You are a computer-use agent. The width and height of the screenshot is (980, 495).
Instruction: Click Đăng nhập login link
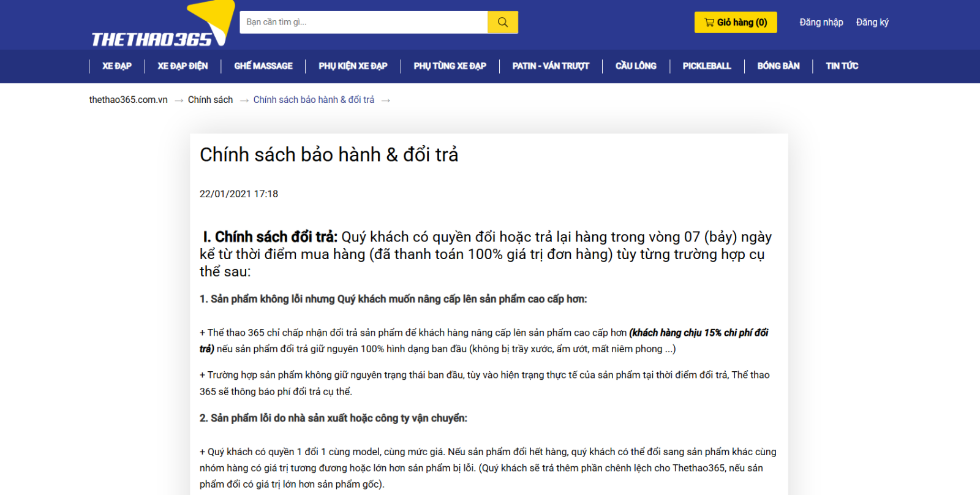(x=821, y=23)
